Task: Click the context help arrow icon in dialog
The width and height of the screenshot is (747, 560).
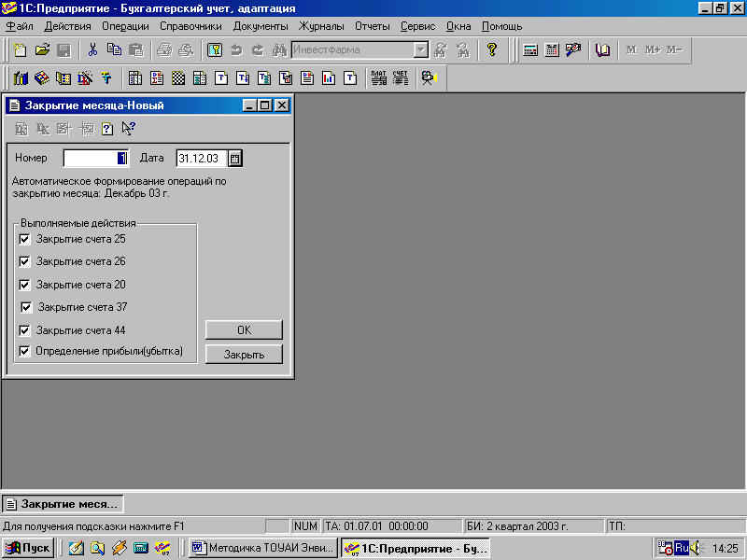Action: coord(128,129)
